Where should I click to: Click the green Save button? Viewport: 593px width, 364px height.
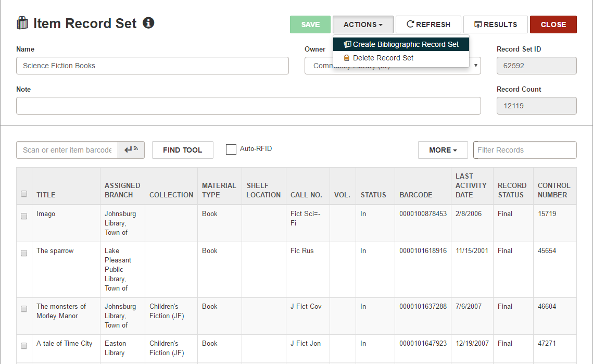(x=310, y=24)
